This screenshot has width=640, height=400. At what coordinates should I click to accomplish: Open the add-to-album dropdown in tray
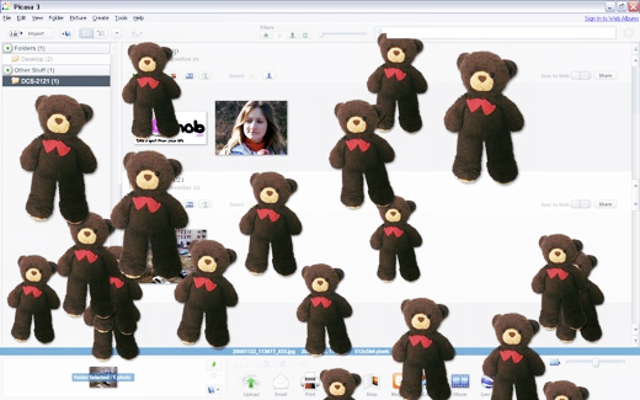[x=214, y=390]
